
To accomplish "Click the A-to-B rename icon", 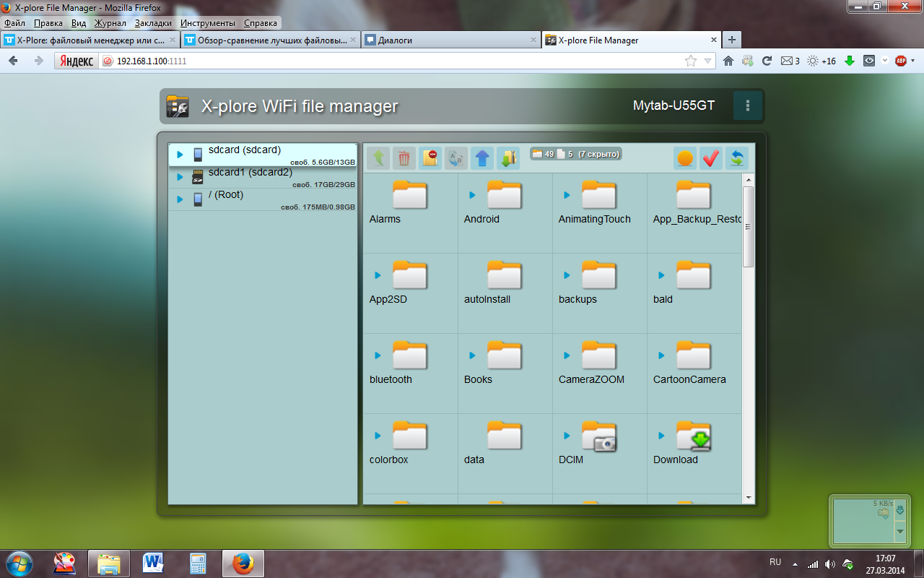I will pyautogui.click(x=456, y=158).
